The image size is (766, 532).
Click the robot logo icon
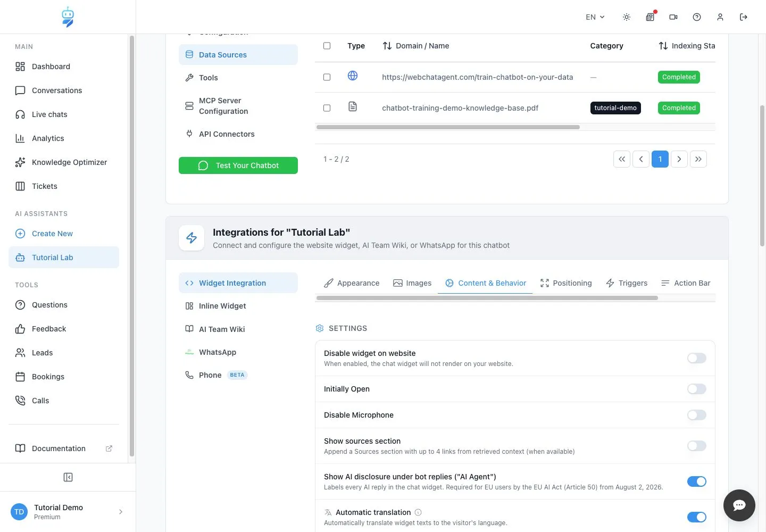pos(68,17)
